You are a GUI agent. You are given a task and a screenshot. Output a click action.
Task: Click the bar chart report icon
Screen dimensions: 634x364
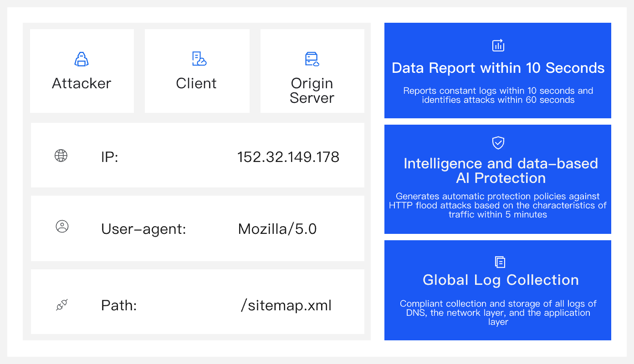[x=498, y=45]
